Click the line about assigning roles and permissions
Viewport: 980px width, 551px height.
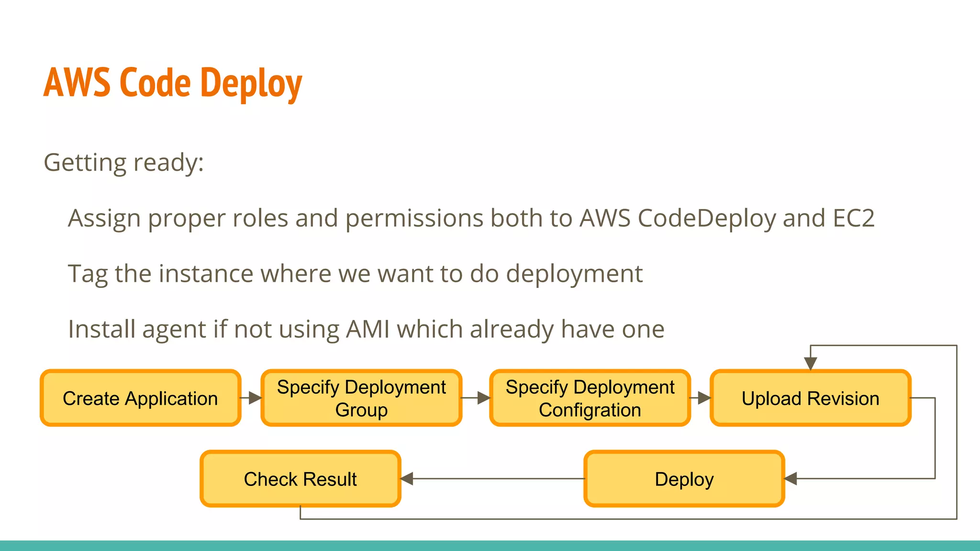pyautogui.click(x=471, y=219)
